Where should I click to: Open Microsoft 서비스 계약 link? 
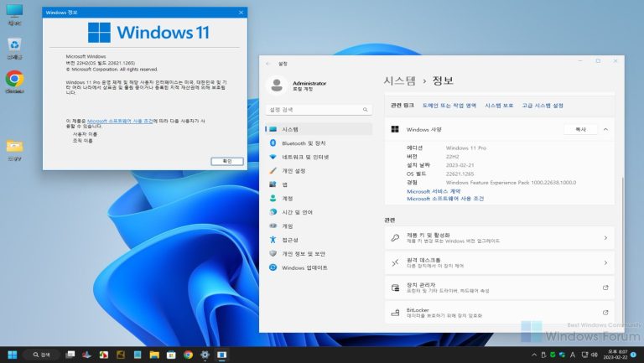pos(434,191)
